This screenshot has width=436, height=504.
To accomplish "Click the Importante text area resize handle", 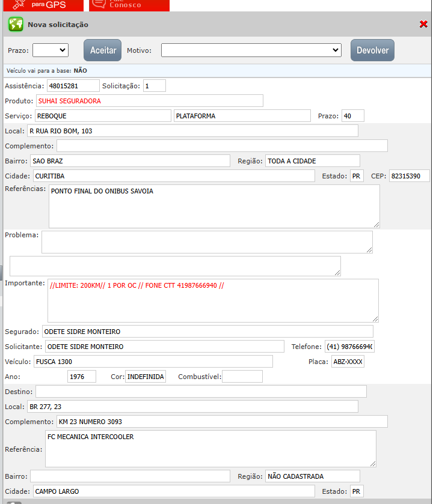I will pos(375,318).
